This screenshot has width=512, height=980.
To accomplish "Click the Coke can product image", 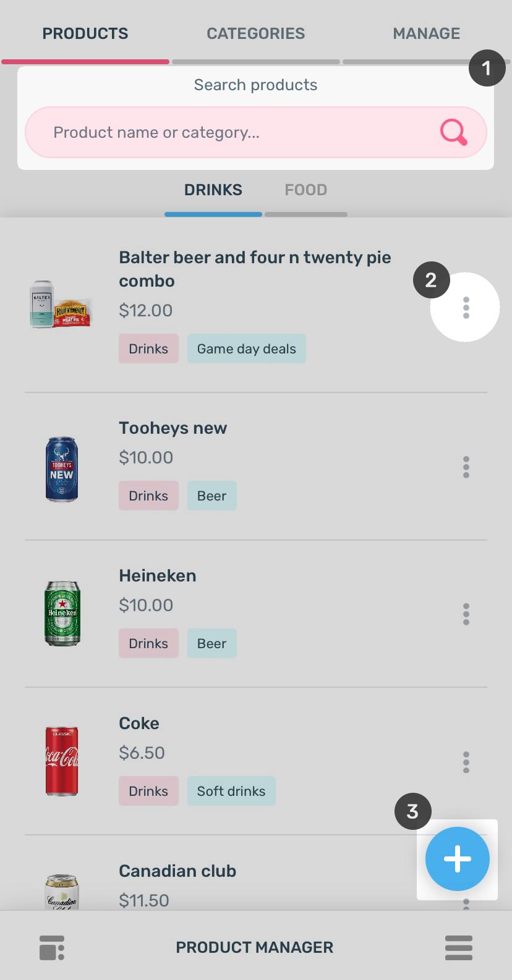I will click(62, 761).
